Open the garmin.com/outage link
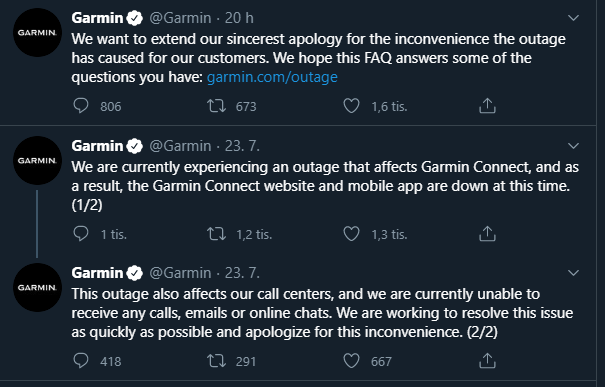 [272, 77]
